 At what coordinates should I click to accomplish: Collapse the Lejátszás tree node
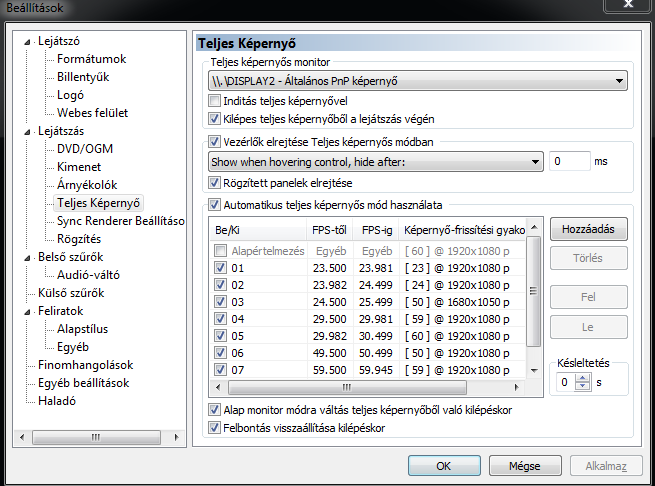point(27,132)
